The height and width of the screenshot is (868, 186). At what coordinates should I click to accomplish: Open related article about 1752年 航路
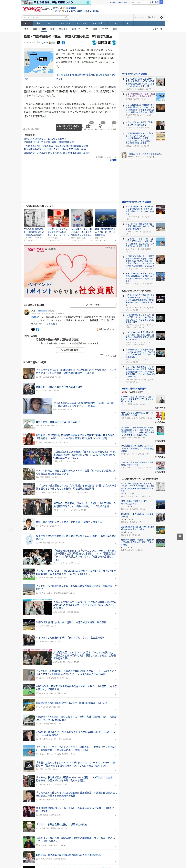point(45,139)
